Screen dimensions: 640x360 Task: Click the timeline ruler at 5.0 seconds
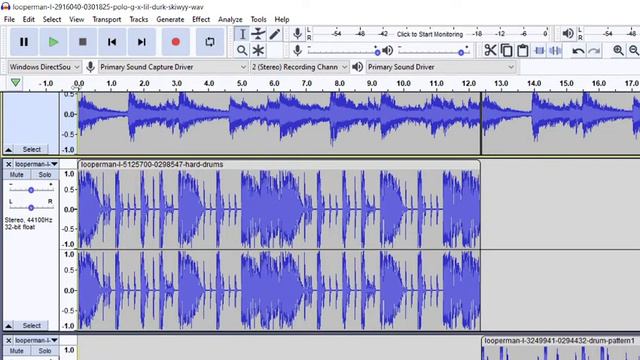pos(242,84)
